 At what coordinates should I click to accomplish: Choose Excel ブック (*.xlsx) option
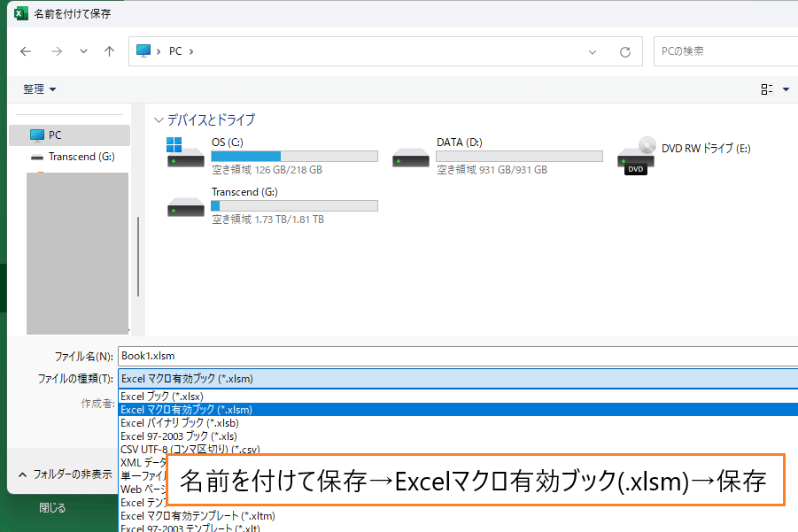pos(458,397)
